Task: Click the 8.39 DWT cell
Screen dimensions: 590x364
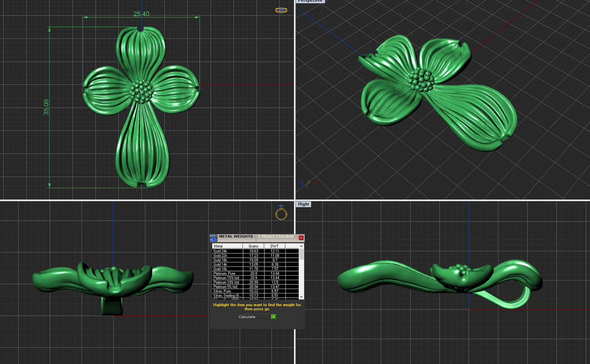Action: click(274, 264)
